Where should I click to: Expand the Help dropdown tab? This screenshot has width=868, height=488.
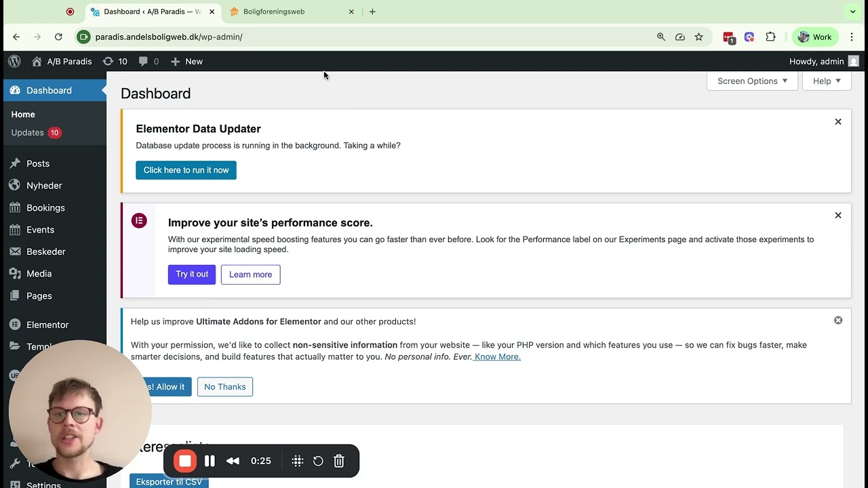click(x=827, y=81)
